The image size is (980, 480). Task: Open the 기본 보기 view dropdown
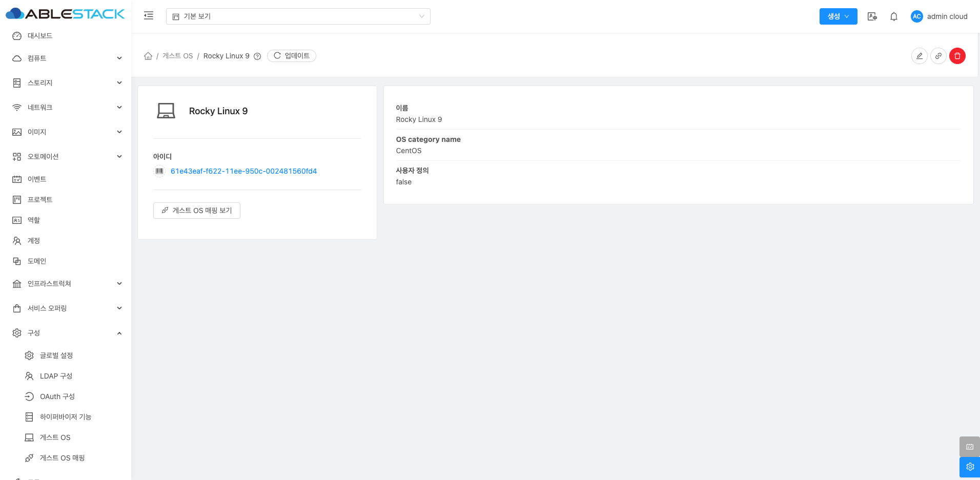pos(298,16)
